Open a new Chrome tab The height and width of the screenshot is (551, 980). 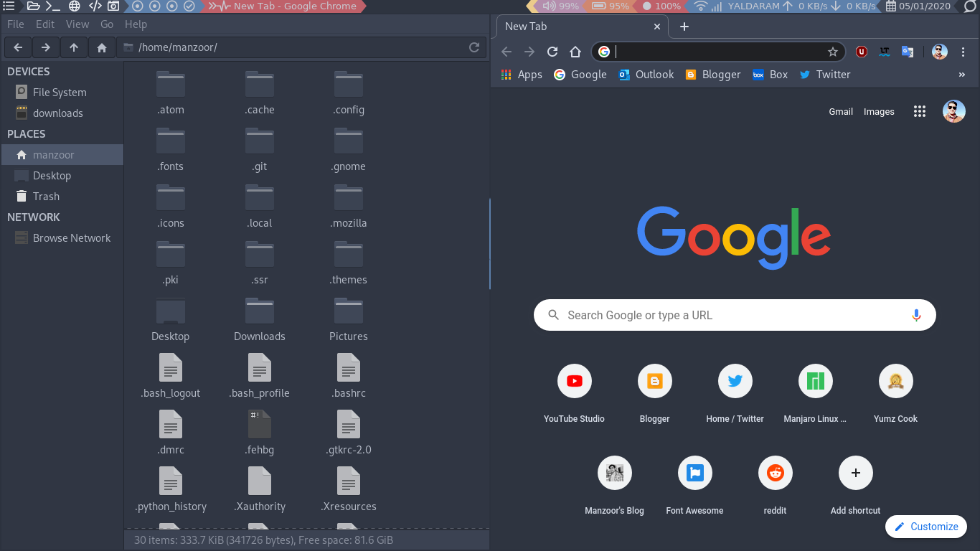[x=684, y=27]
